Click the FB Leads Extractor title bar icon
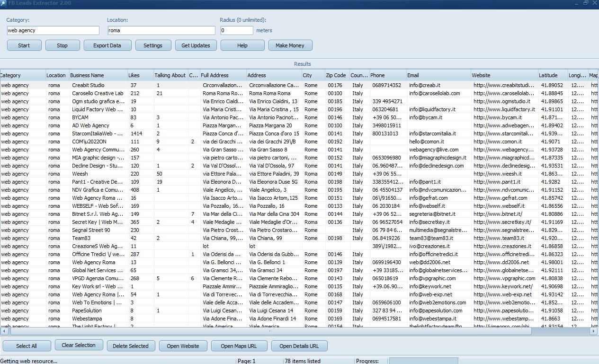The height and width of the screenshot is (364, 599). pyautogui.click(x=3, y=3)
